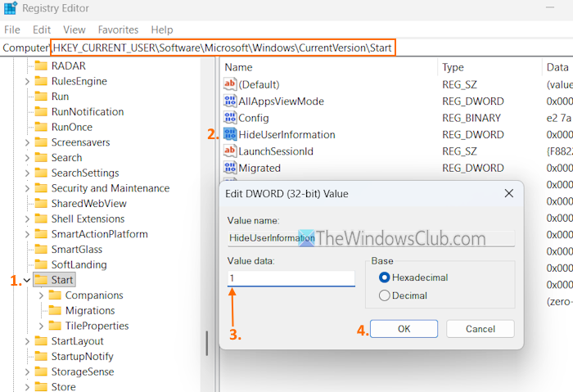
Task: Expand the Search key
Action: pos(27,158)
